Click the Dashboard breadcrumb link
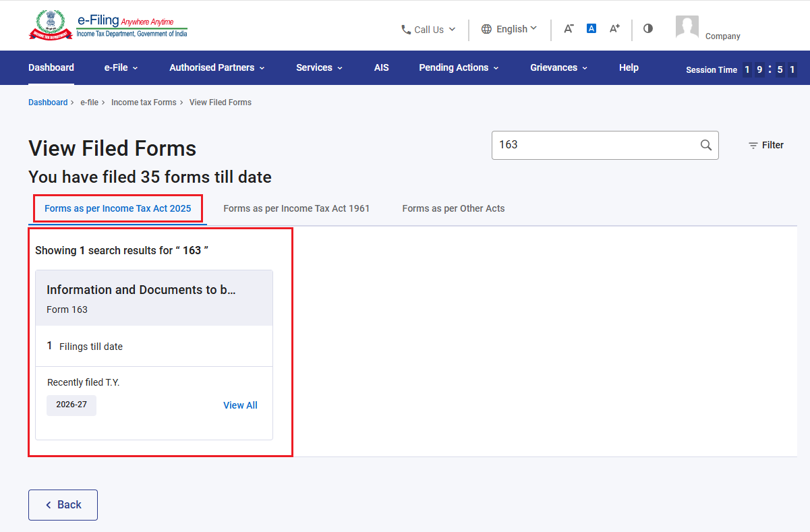Image resolution: width=810 pixels, height=532 pixels. [x=48, y=102]
